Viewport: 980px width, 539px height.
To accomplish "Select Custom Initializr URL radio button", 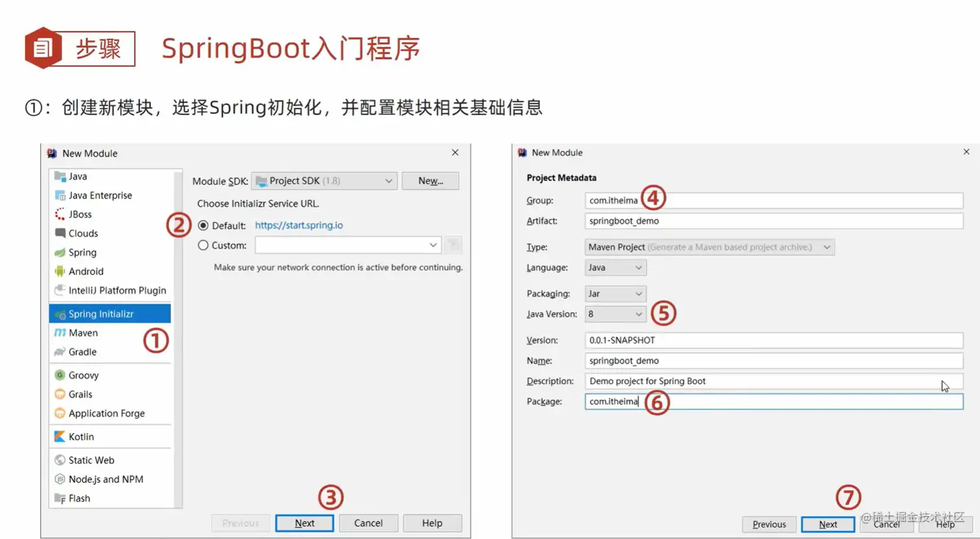I will 204,245.
